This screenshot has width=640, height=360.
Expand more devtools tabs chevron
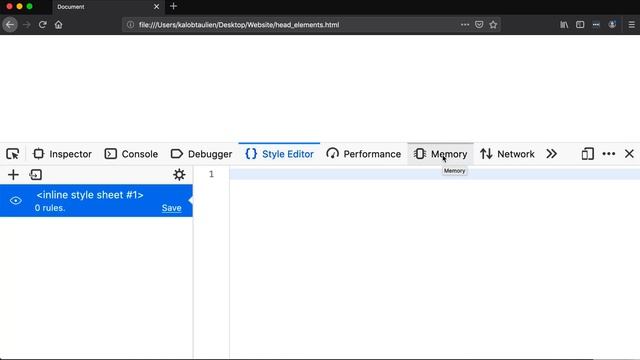coord(551,154)
